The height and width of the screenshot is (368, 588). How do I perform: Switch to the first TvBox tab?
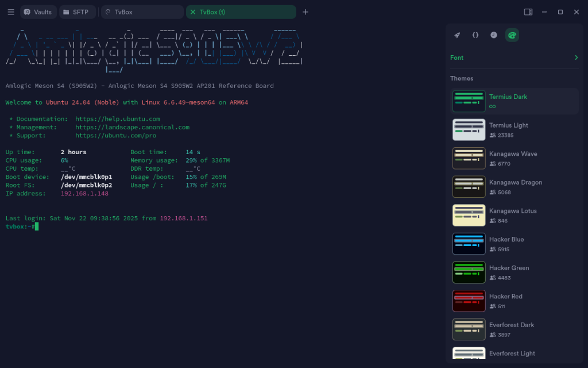pyautogui.click(x=141, y=12)
